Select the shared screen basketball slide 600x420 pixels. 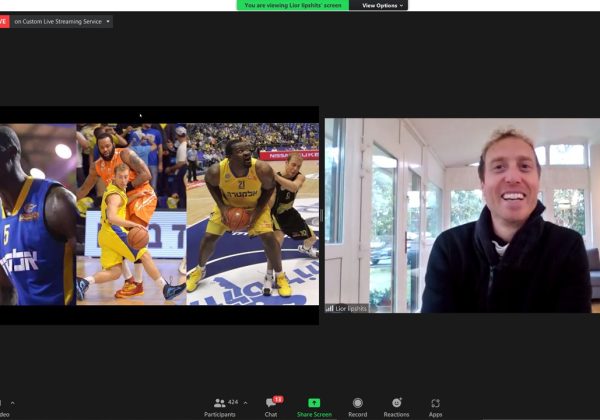point(159,215)
